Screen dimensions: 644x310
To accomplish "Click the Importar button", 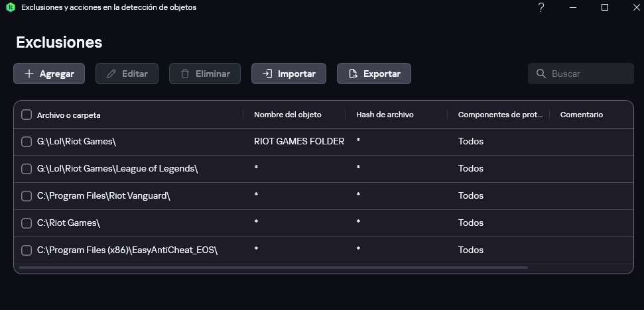I will [x=289, y=74].
